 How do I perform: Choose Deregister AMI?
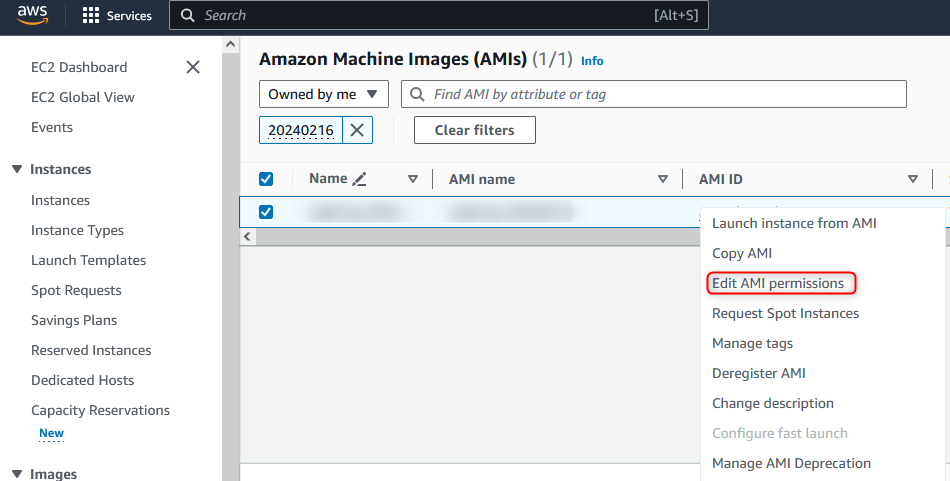(x=759, y=373)
